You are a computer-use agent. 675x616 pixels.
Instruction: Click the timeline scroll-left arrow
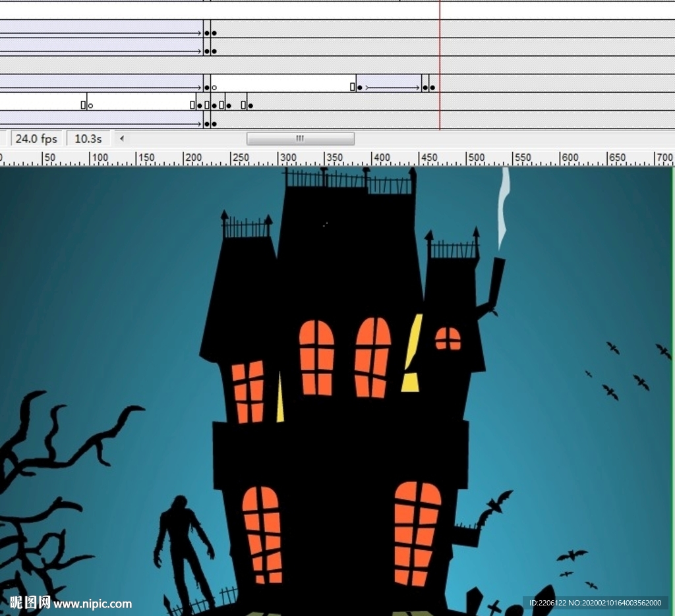point(122,138)
